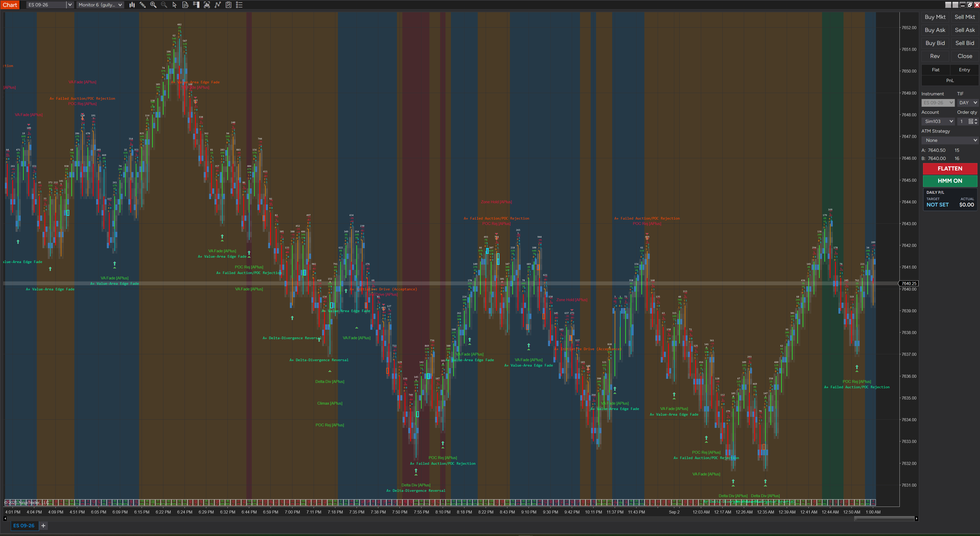The image size is (980, 536).
Task: Click the 7631.00 price axis label
Action: [909, 485]
